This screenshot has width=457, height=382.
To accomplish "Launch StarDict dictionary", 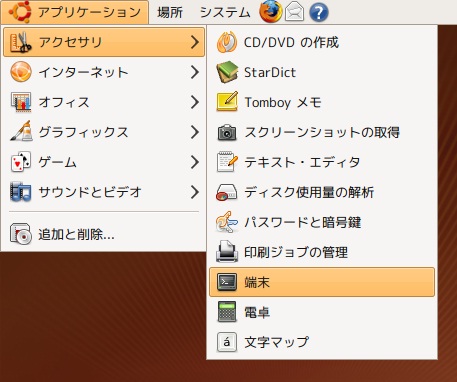I will click(322, 72).
